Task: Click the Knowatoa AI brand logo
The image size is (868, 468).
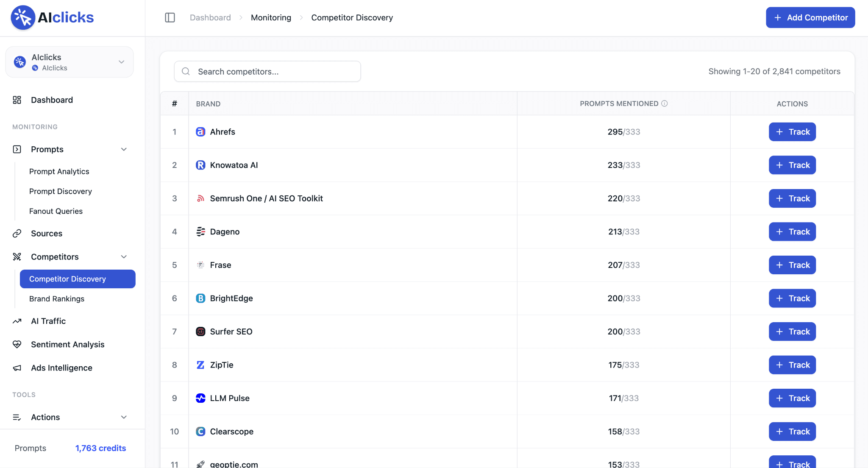Action: (200, 165)
